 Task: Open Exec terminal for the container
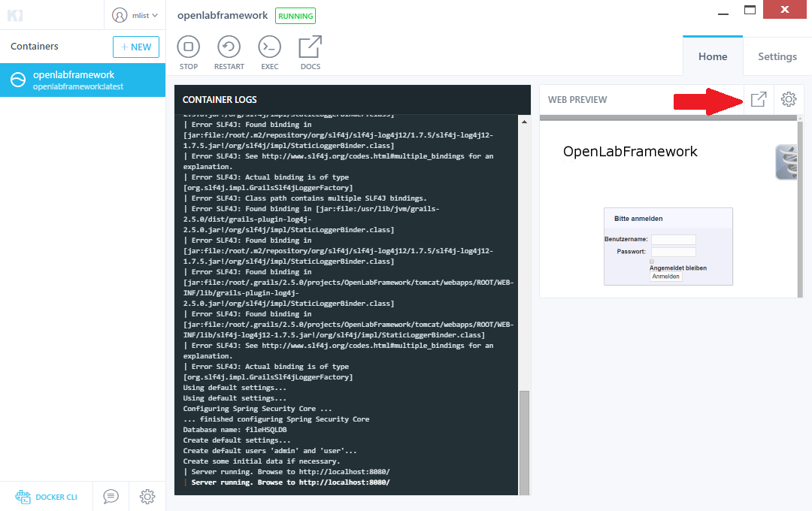[x=269, y=47]
